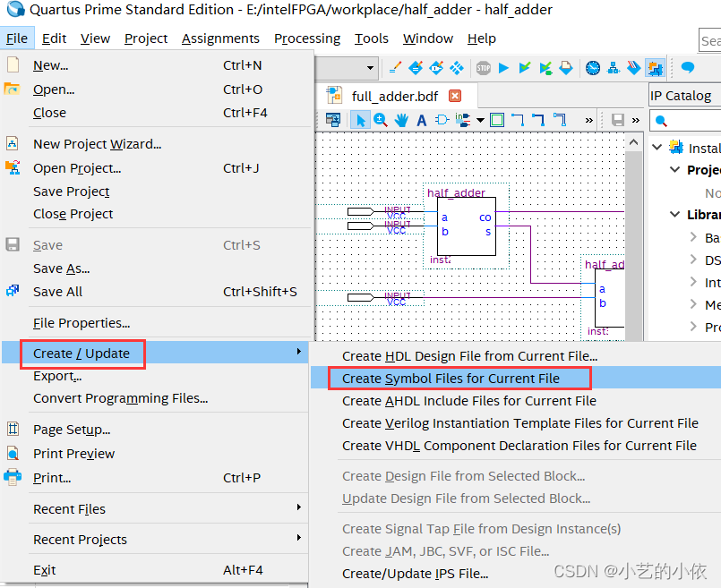
Task: Select the Orthogonal Conduit tool
Action: tap(559, 120)
